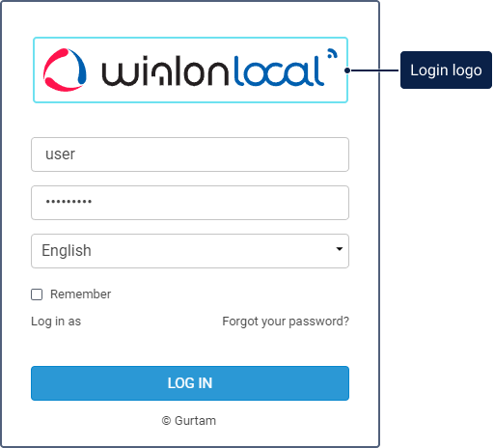494x448 pixels.
Task: Open the English language dropdown
Action: (x=190, y=251)
